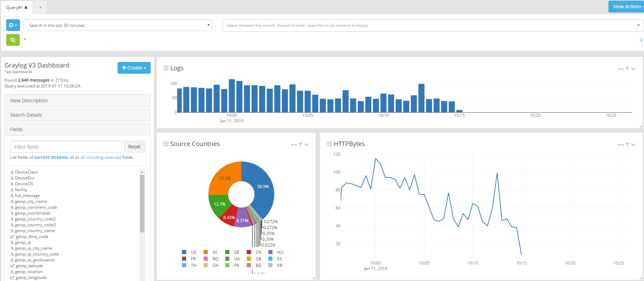
Task: Select the geoip_country_code2 field
Action: [x=35, y=219]
